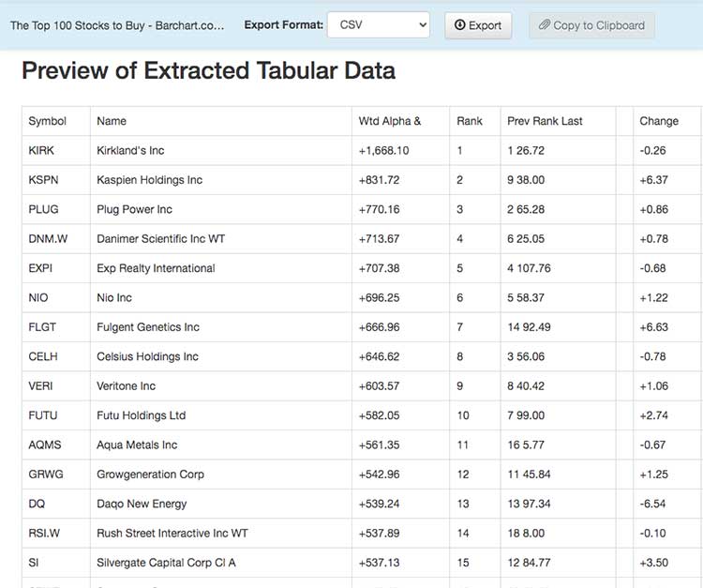Screen dimensions: 703x588
Task: Click the name Nio Inc
Action: point(114,298)
